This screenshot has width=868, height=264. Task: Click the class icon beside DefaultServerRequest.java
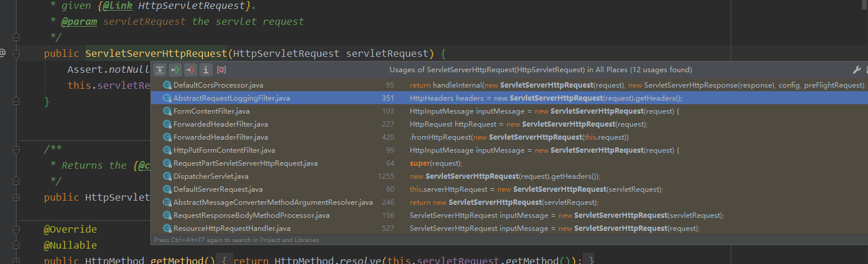pos(167,189)
